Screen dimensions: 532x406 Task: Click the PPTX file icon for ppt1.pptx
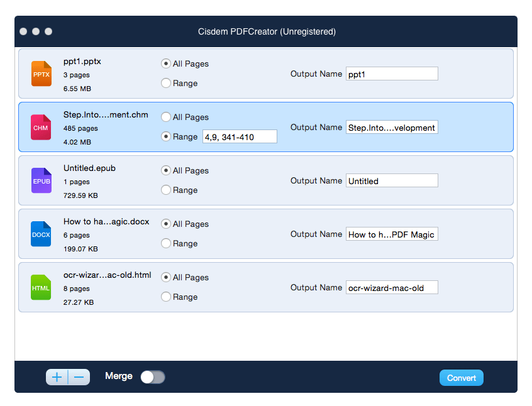pyautogui.click(x=42, y=74)
